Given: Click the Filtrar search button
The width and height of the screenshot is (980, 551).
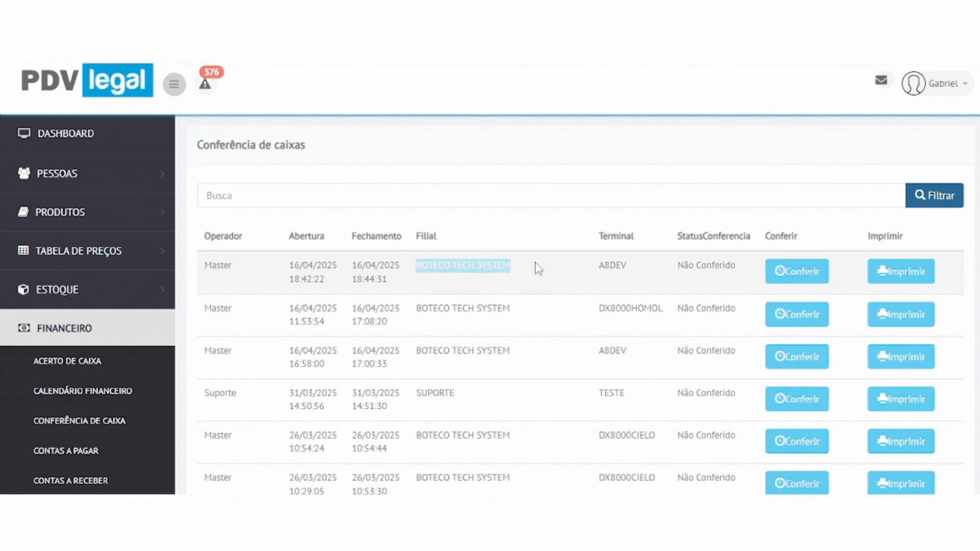Looking at the screenshot, I should point(934,195).
